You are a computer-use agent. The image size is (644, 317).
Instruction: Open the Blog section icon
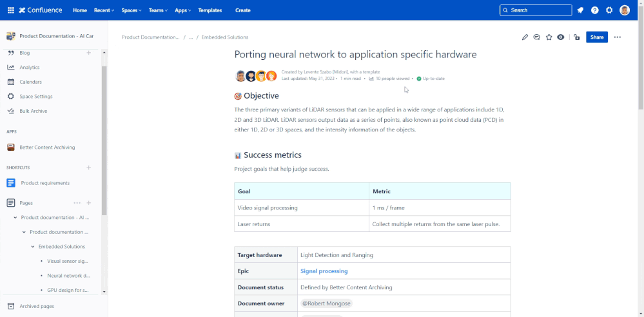pyautogui.click(x=11, y=53)
